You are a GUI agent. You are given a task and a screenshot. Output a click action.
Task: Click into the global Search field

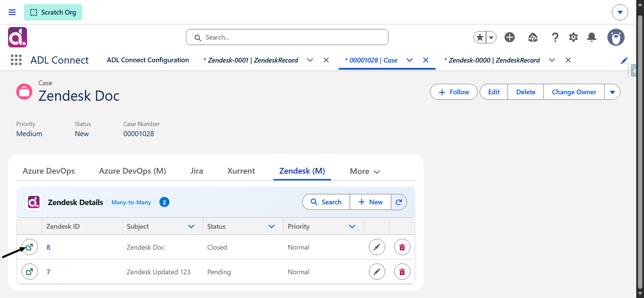287,37
